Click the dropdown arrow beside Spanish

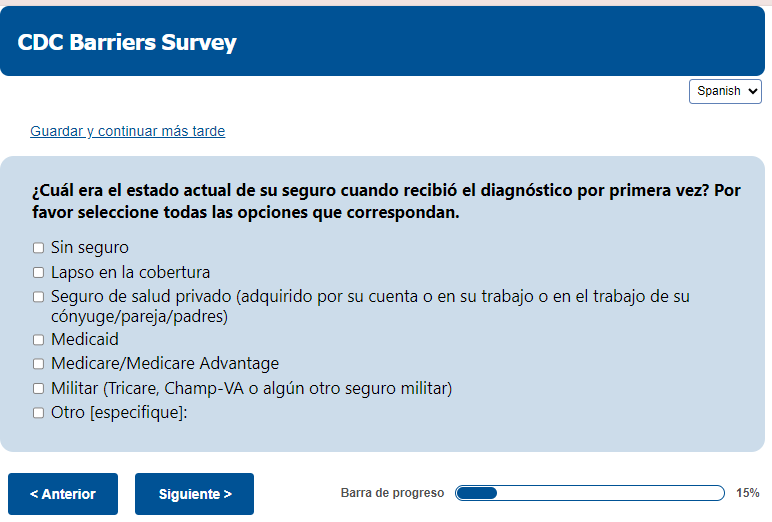[752, 92]
